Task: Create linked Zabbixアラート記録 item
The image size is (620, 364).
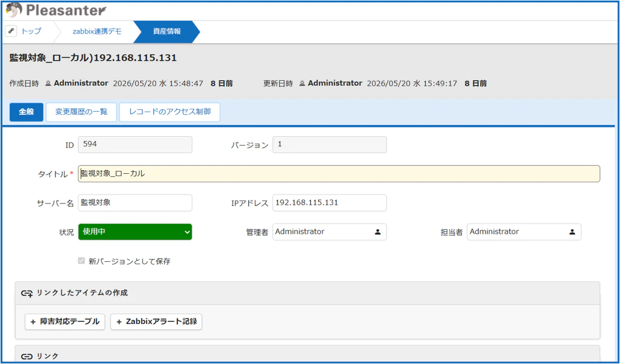Action: point(156,321)
